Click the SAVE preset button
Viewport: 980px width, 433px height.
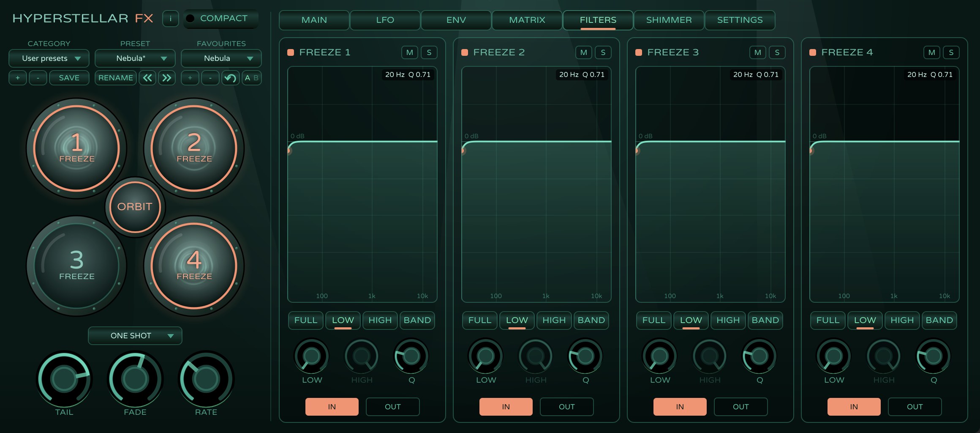point(69,78)
